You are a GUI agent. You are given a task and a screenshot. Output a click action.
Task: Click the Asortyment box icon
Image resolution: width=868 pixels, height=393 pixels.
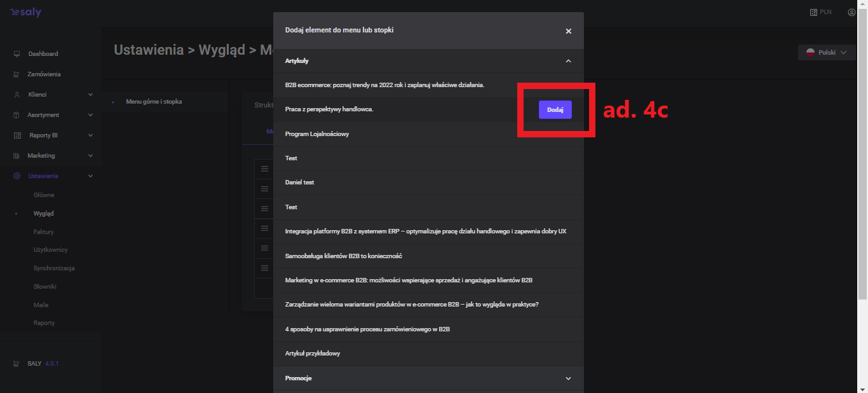(x=17, y=115)
